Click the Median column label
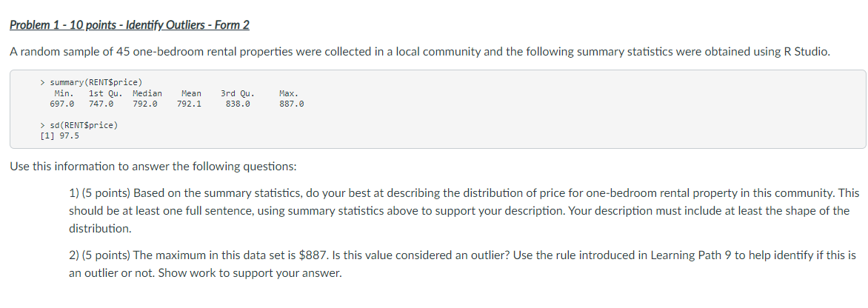The image size is (868, 308). [147, 93]
